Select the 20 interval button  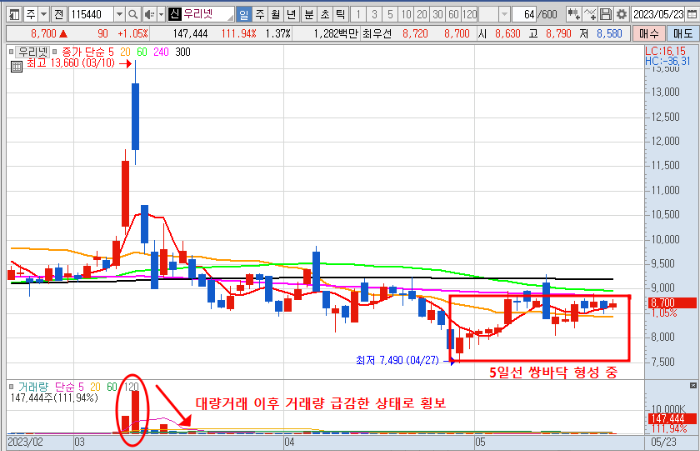pyautogui.click(x=421, y=15)
